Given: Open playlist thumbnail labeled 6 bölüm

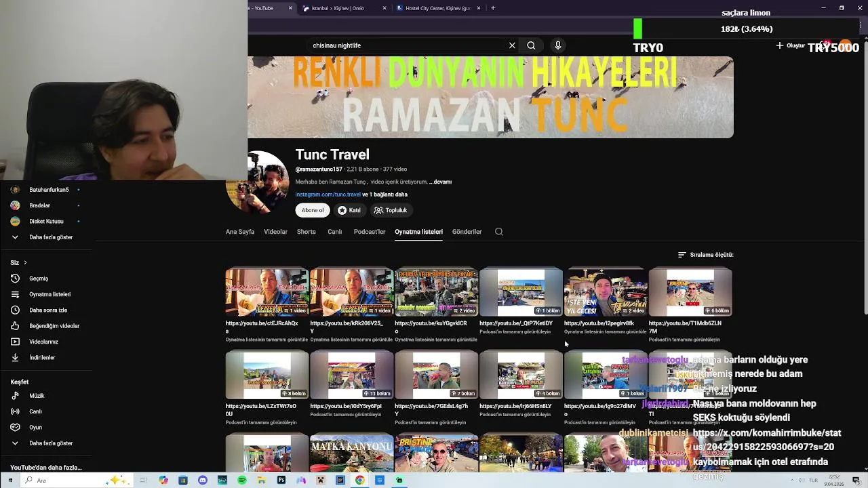Looking at the screenshot, I should (690, 292).
